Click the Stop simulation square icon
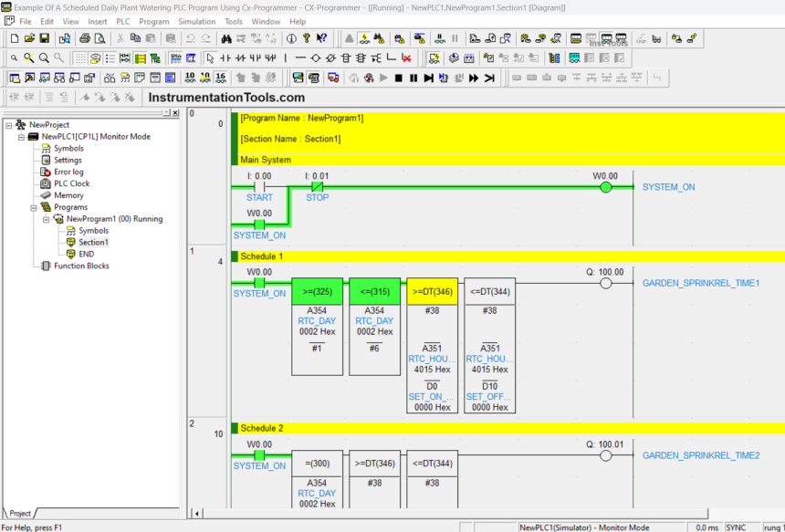The image size is (785, 532). 399,78
